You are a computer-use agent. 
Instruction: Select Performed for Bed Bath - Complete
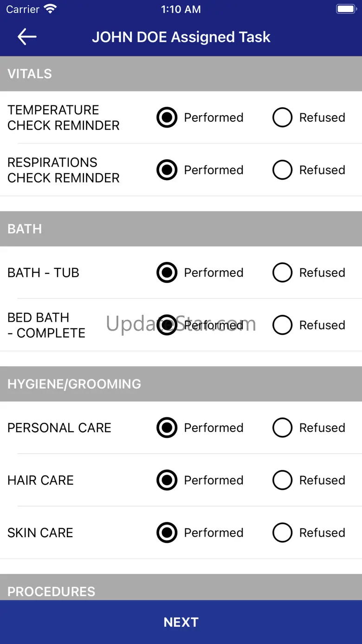click(x=167, y=325)
